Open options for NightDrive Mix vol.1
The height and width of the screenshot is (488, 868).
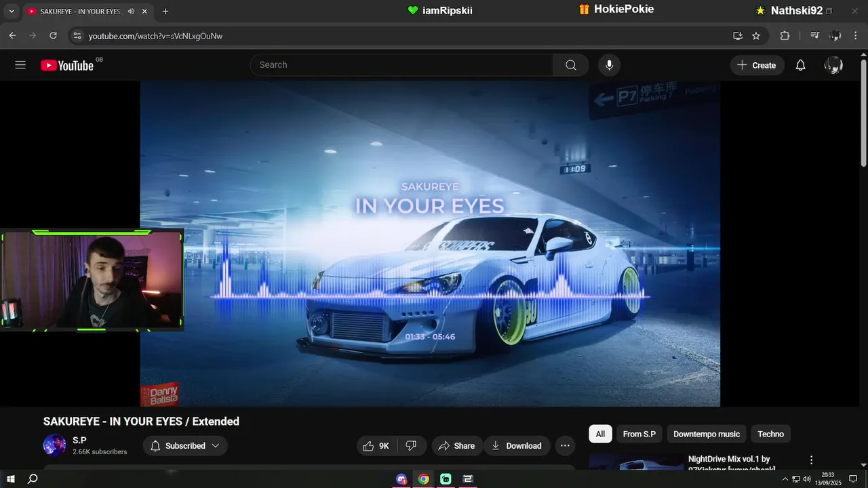pos(811,460)
